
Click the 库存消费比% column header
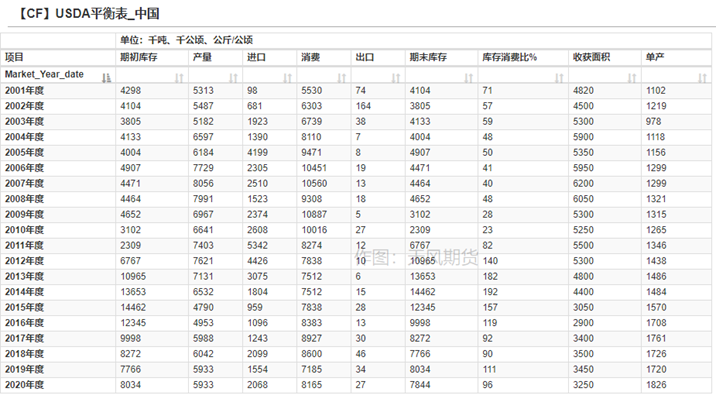(523, 57)
